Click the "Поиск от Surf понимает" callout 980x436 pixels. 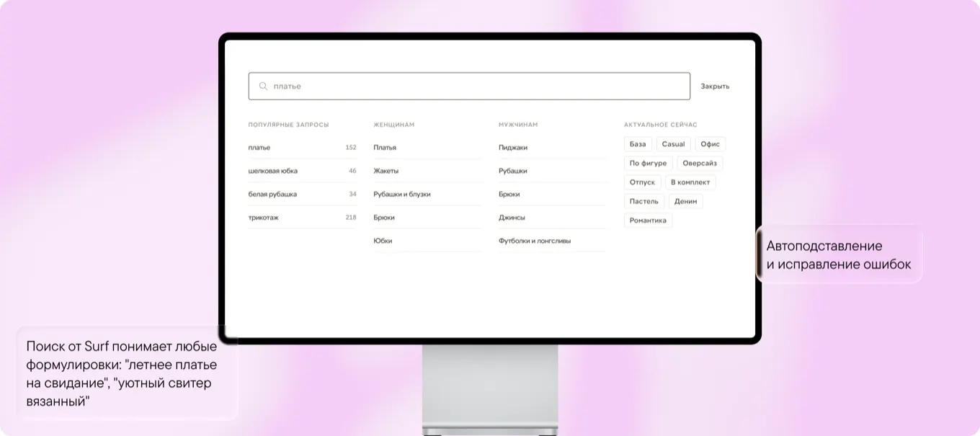click(127, 373)
